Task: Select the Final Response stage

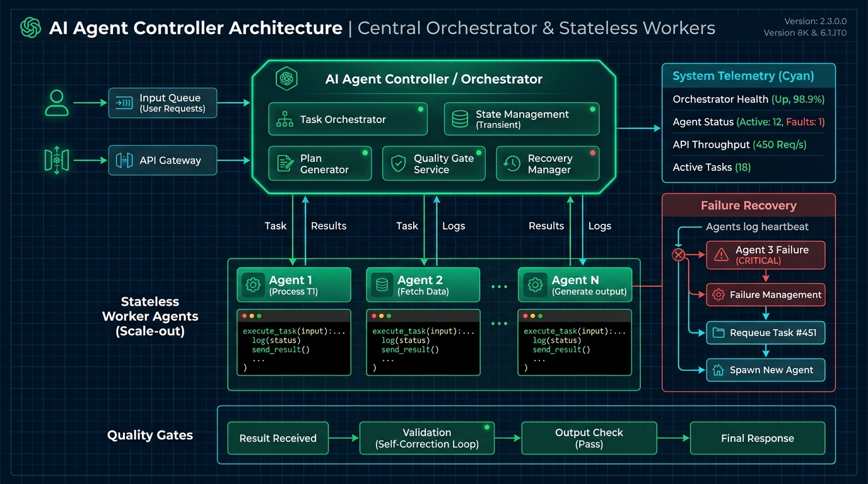Action: [x=758, y=438]
